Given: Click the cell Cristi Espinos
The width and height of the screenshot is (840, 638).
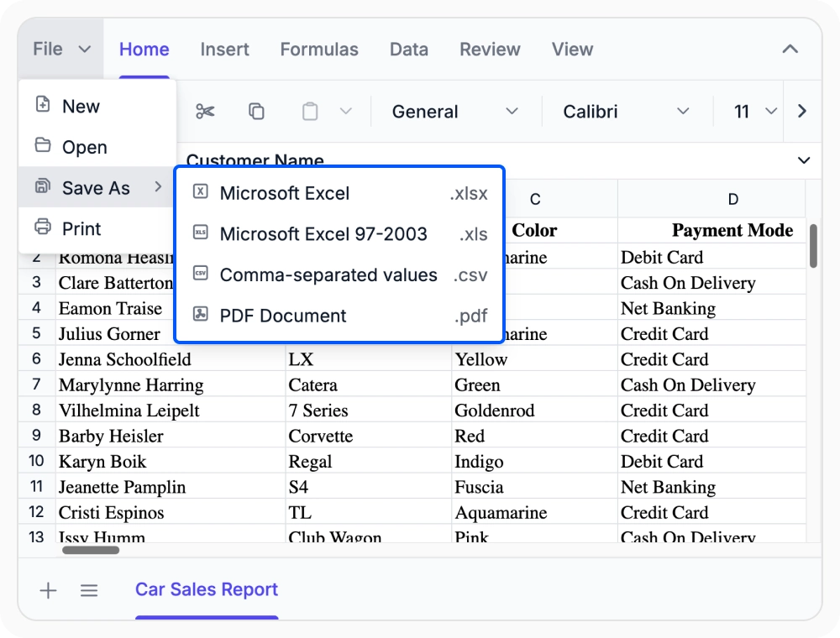Looking at the screenshot, I should pyautogui.click(x=171, y=512).
